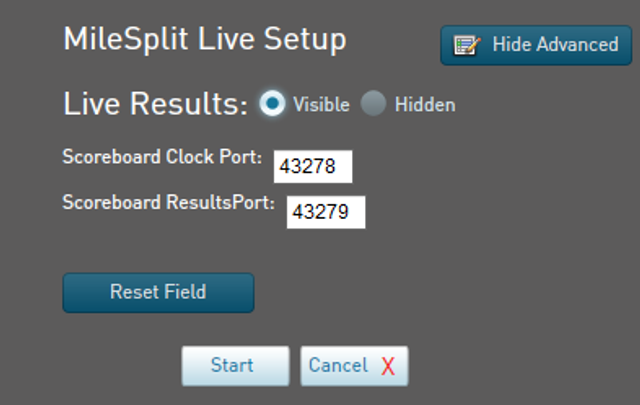
Task: Click the Scoreboard ResultsPort label
Action: pos(169,202)
